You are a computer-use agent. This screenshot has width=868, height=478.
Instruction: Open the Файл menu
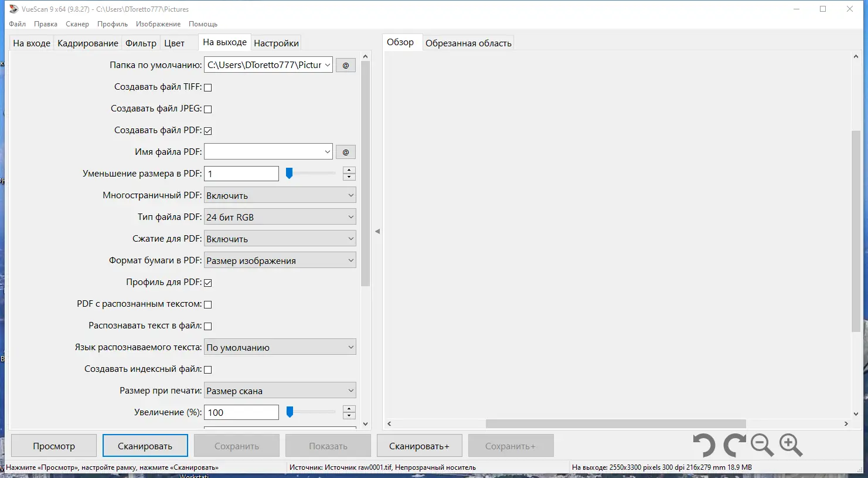[18, 24]
